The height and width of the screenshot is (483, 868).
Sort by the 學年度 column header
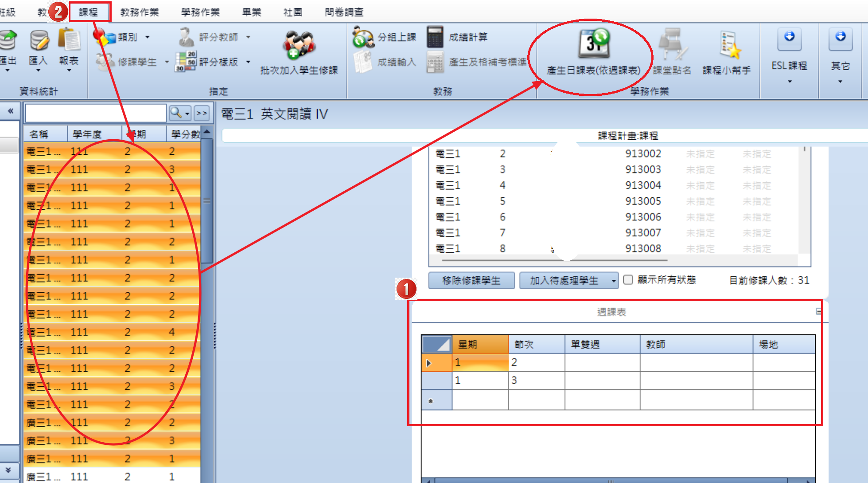pos(94,134)
